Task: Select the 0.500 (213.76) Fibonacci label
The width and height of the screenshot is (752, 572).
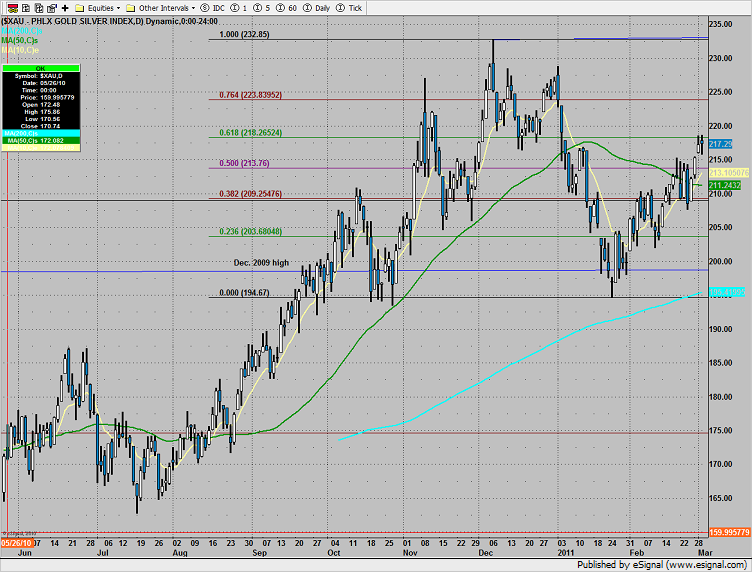Action: (x=244, y=163)
